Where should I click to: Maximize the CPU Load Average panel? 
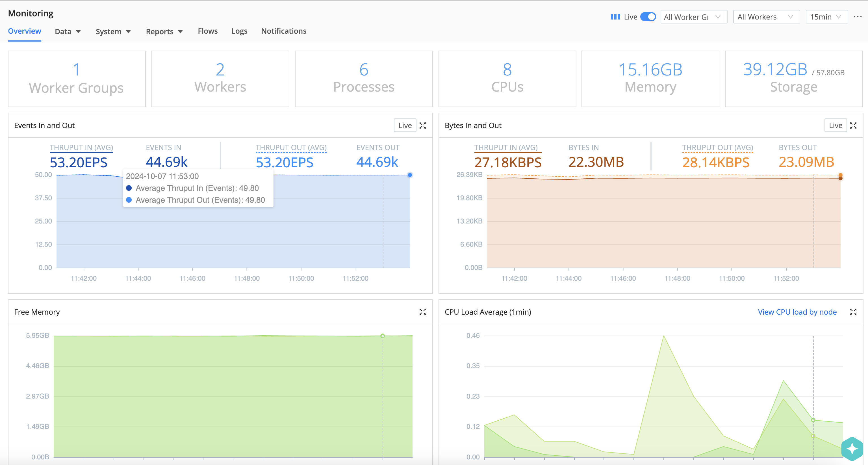pos(854,312)
